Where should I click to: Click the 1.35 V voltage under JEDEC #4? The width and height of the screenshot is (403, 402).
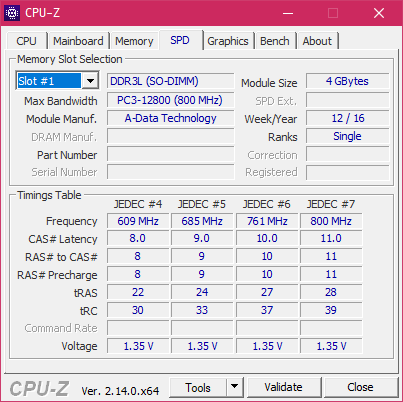(138, 346)
